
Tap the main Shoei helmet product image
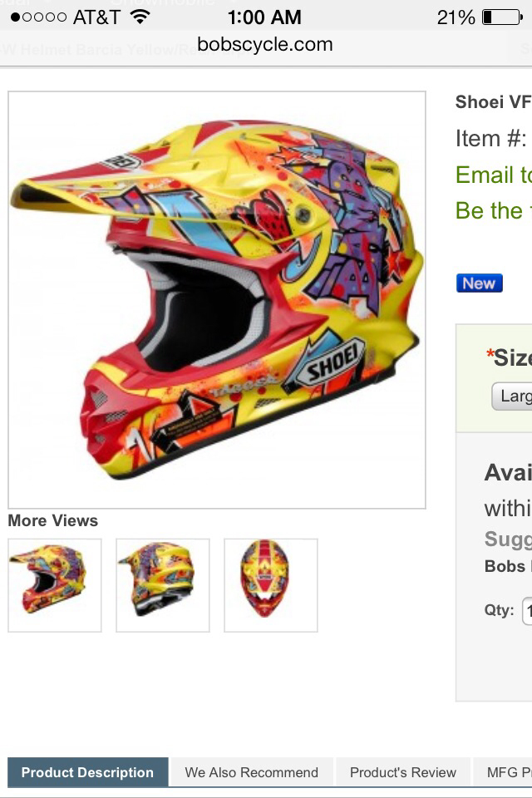217,300
